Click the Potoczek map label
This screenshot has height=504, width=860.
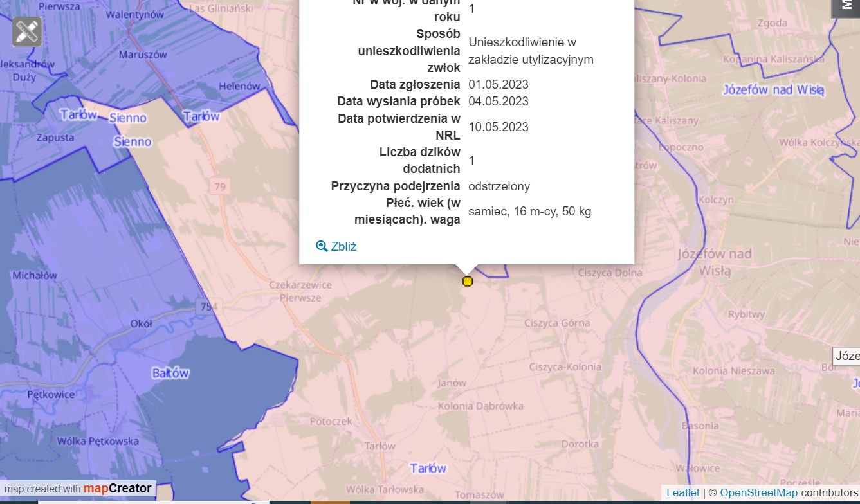tap(331, 421)
